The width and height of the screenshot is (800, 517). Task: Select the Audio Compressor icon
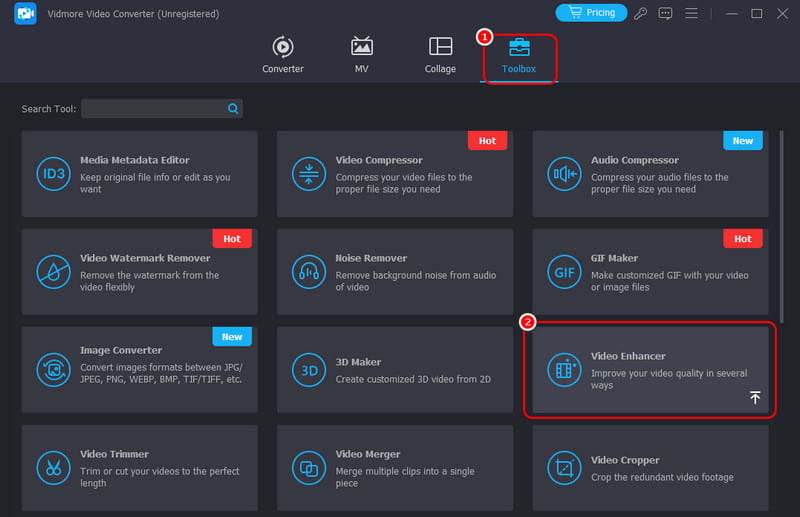click(563, 174)
